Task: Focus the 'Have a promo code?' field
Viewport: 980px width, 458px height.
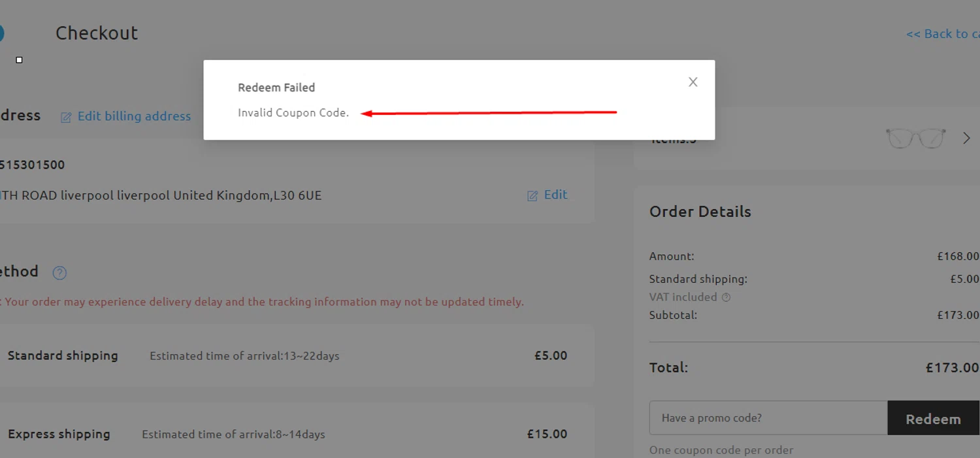Action: (x=768, y=418)
